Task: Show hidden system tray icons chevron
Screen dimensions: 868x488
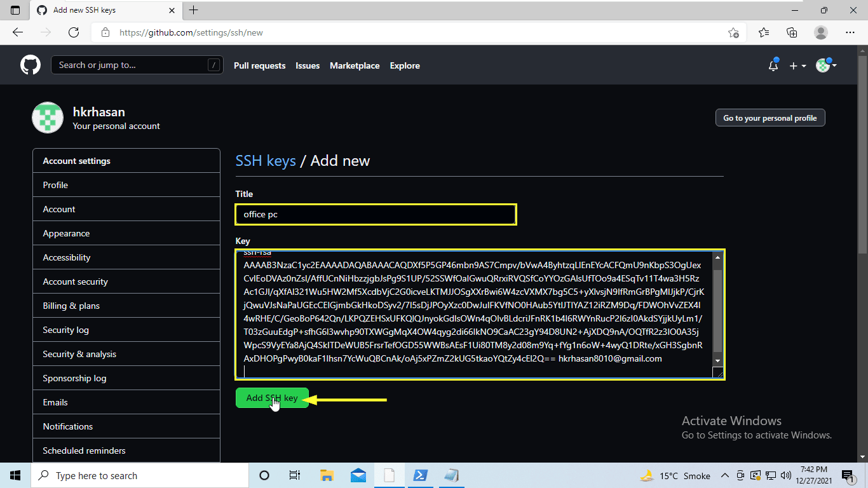Action: 725,475
